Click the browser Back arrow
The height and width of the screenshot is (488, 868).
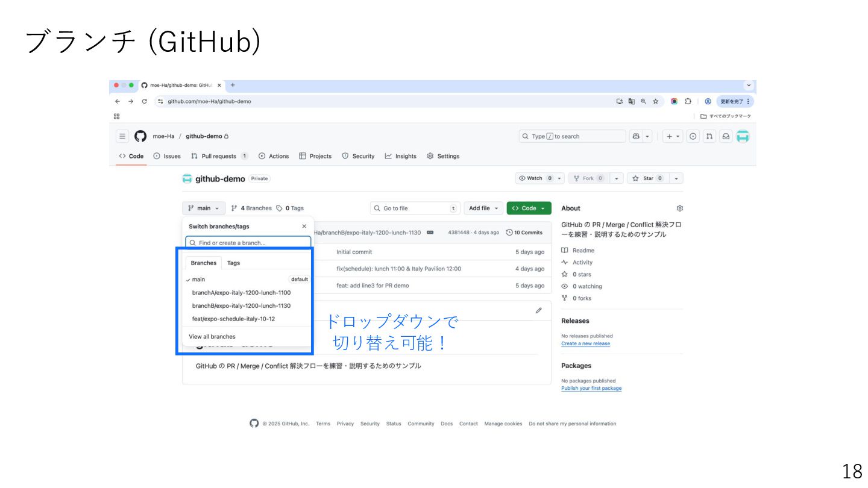click(x=118, y=101)
